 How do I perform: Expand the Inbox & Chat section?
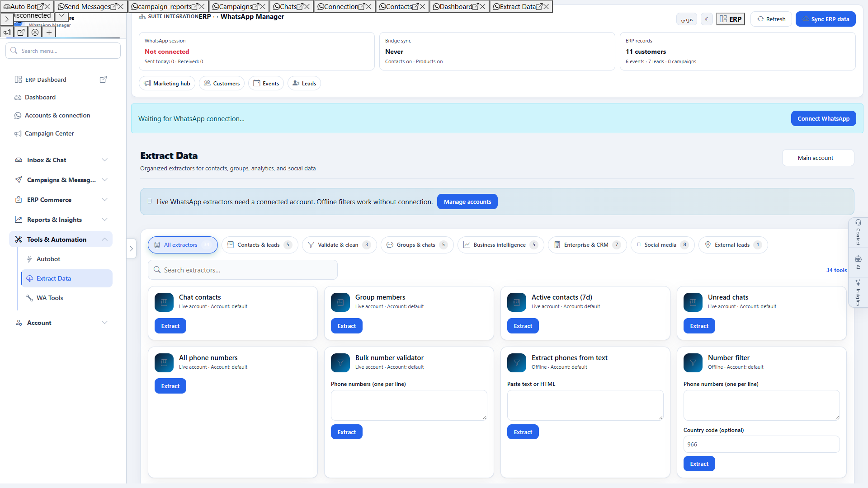[61, 160]
